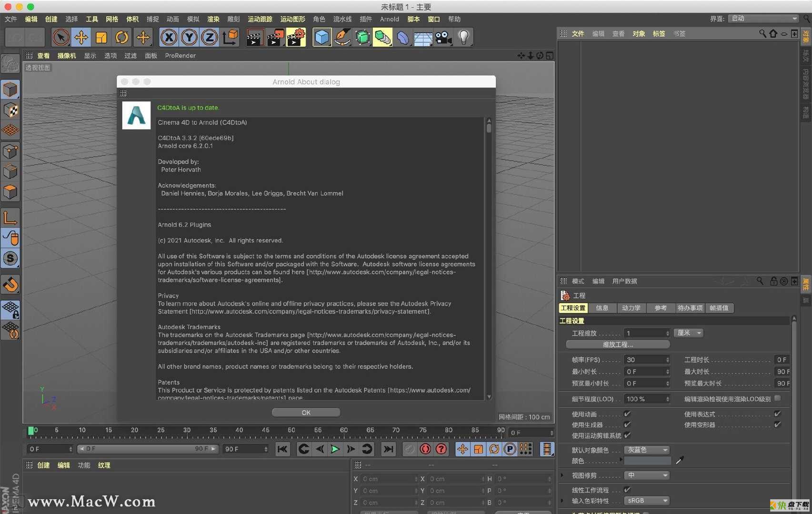Uncheck 使用动画 checkbox
The width and height of the screenshot is (812, 514).
(627, 414)
